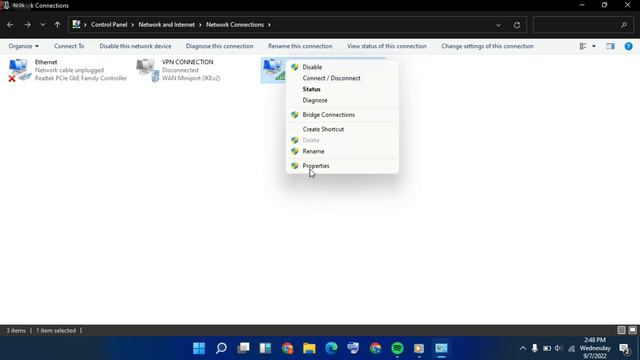Screen dimensions: 640x360
Task: Click inside the search input box
Action: (x=576, y=25)
